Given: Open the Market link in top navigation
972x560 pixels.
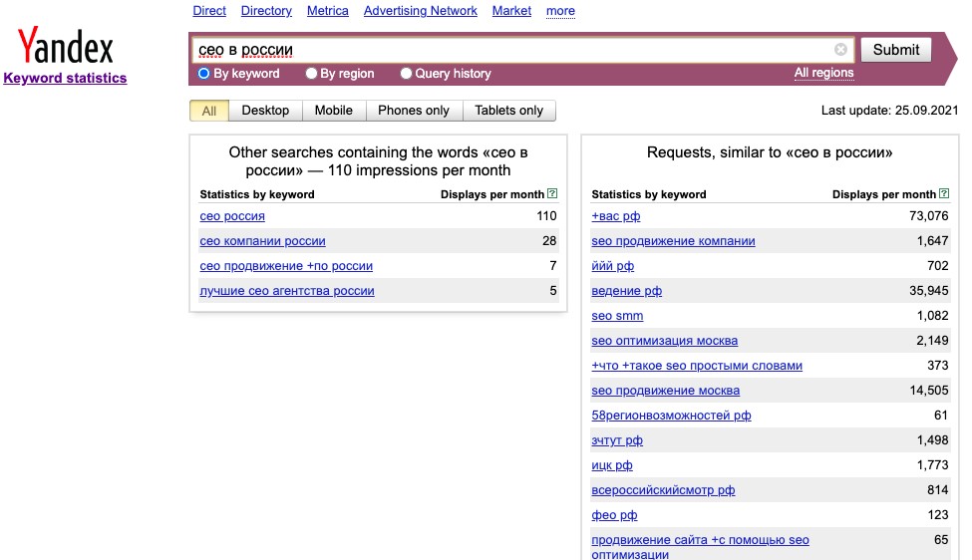Looking at the screenshot, I should (511, 11).
